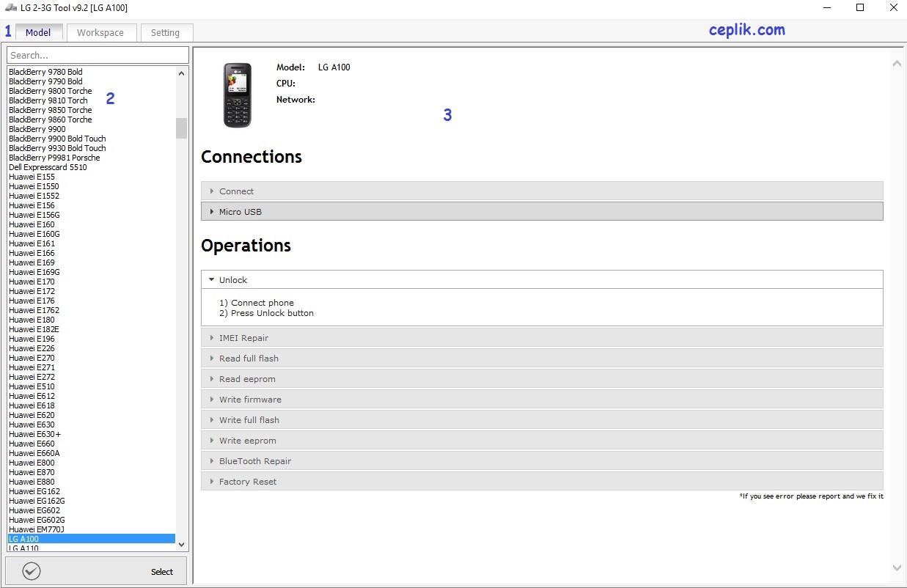Expand the Factory Reset section
This screenshot has width=907, height=588.
542,482
